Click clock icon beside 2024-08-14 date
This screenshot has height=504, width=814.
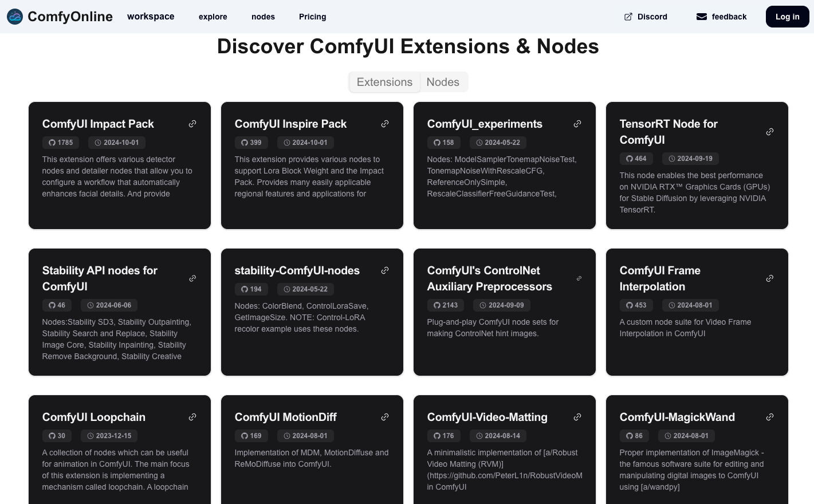pos(479,436)
